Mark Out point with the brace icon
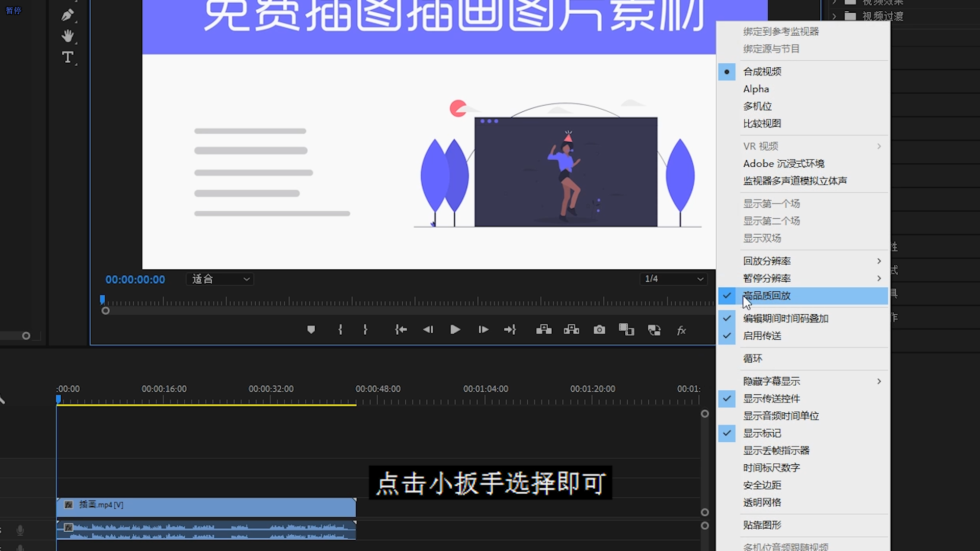The height and width of the screenshot is (551, 980). point(365,330)
